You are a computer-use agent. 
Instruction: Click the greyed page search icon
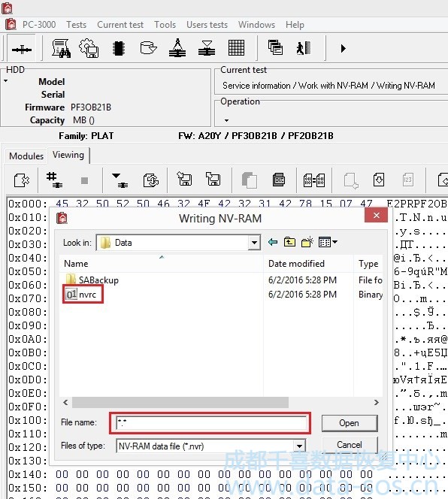click(351, 181)
